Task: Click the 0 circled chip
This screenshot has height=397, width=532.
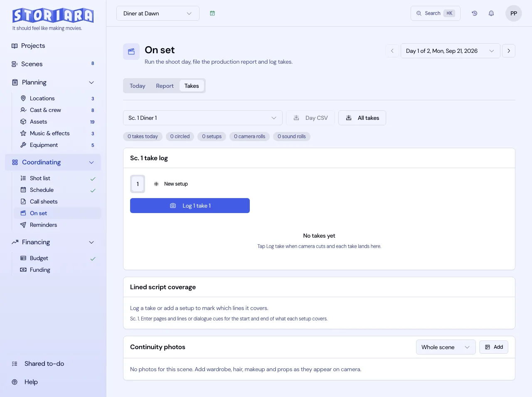Action: tap(180, 136)
